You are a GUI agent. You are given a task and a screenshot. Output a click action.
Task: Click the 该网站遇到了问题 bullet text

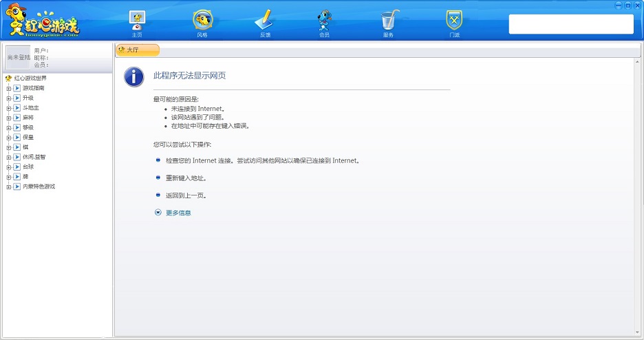coord(198,118)
